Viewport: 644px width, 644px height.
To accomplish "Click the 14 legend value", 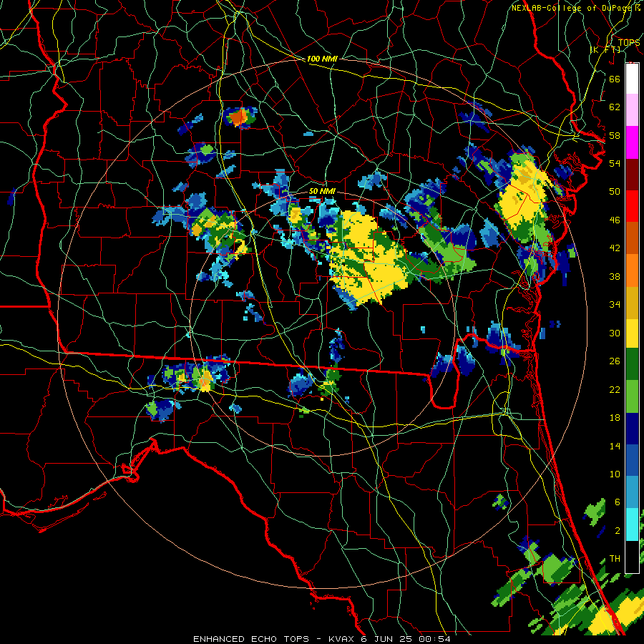I will click(615, 446).
